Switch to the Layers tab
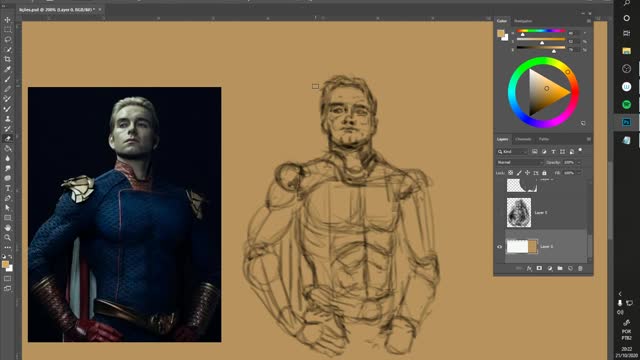 502,139
